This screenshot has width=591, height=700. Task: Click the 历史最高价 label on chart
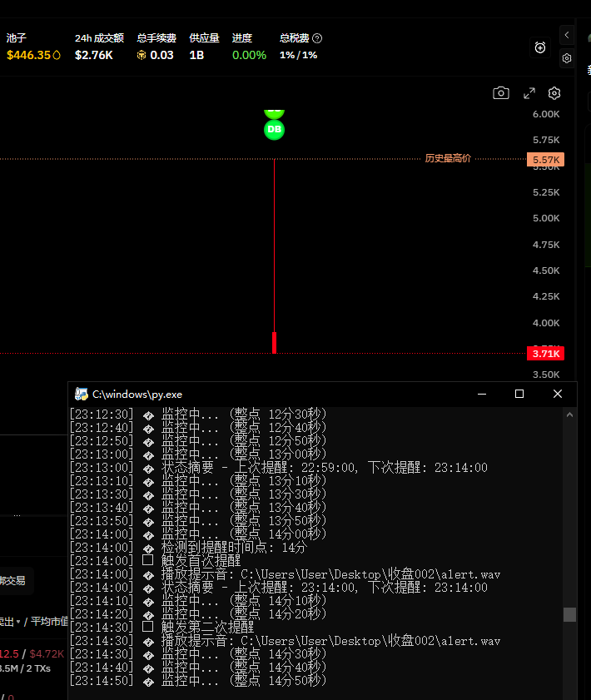(448, 158)
